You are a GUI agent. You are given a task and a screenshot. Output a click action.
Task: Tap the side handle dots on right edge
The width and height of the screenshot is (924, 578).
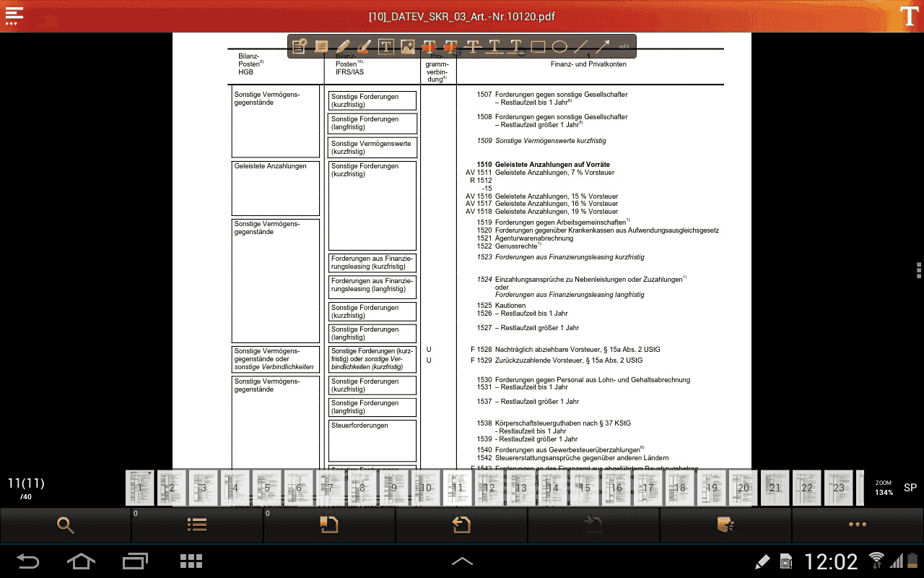pos(918,269)
